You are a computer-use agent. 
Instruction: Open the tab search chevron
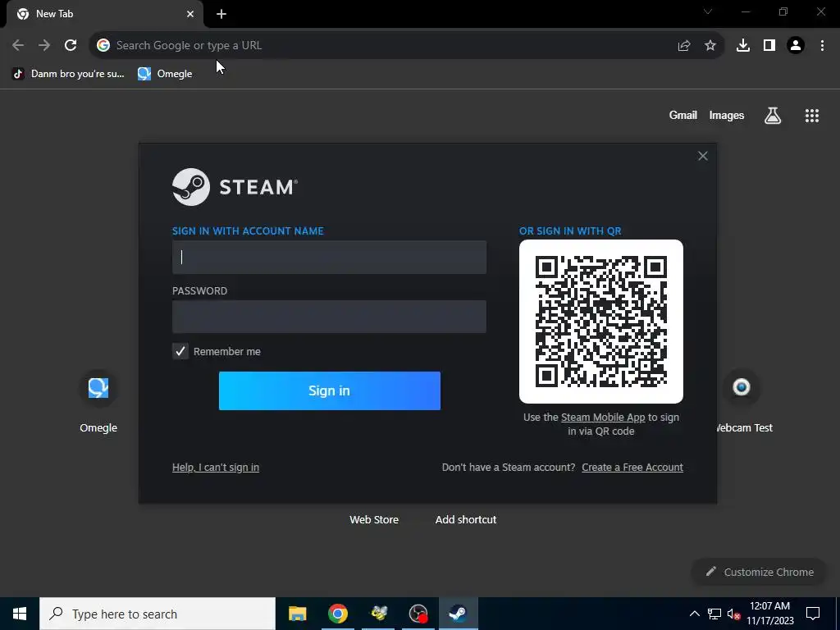[708, 11]
